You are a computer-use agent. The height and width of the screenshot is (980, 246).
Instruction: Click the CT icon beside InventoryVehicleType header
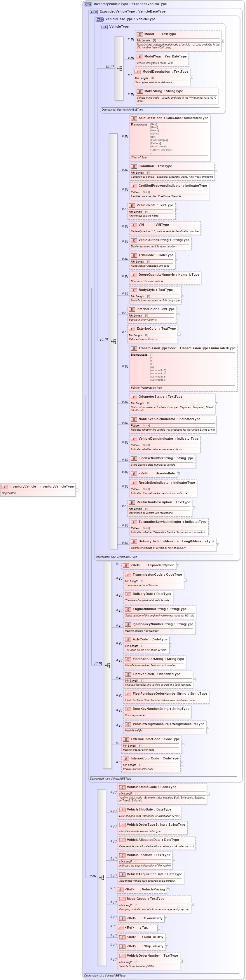pyautogui.click(x=88, y=4)
